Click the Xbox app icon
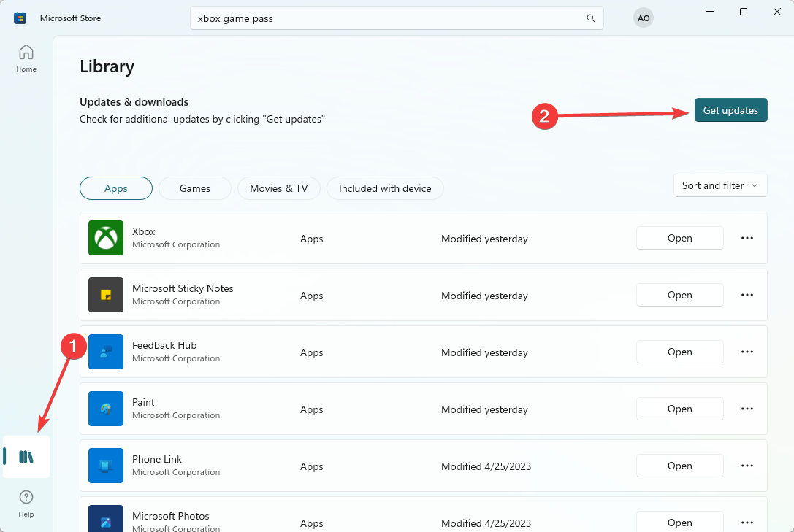The height and width of the screenshot is (532, 794). pos(106,238)
